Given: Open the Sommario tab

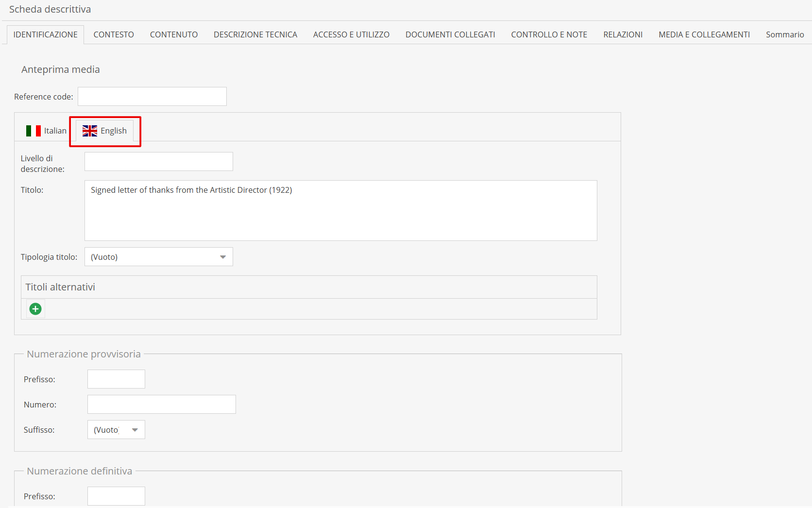Looking at the screenshot, I should pyautogui.click(x=785, y=34).
